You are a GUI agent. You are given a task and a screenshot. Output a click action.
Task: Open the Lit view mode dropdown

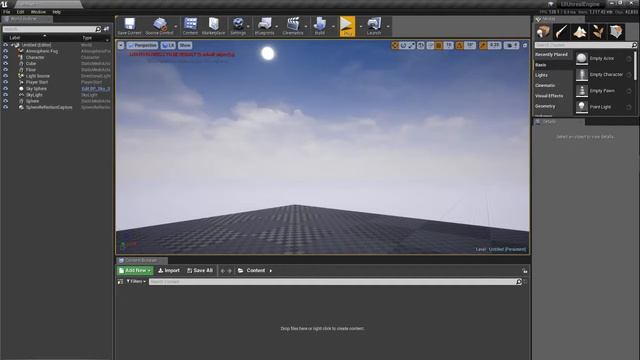(168, 45)
